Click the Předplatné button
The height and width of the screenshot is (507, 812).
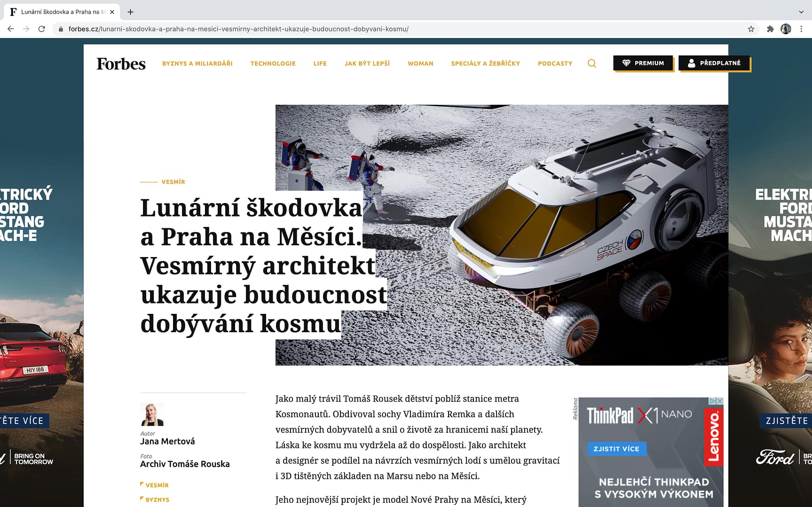pyautogui.click(x=714, y=63)
